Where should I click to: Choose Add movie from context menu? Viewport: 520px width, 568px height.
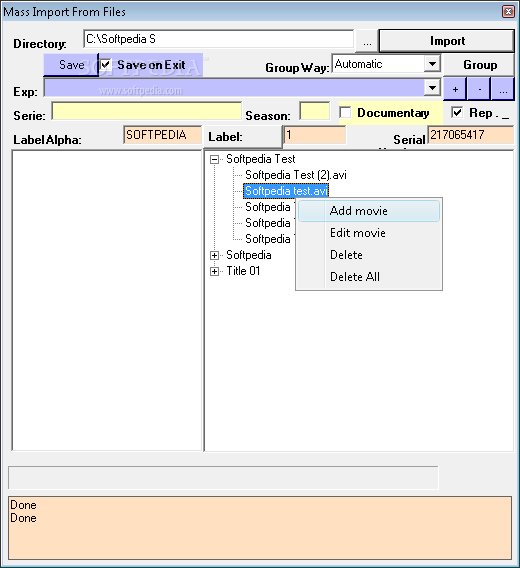[369, 211]
